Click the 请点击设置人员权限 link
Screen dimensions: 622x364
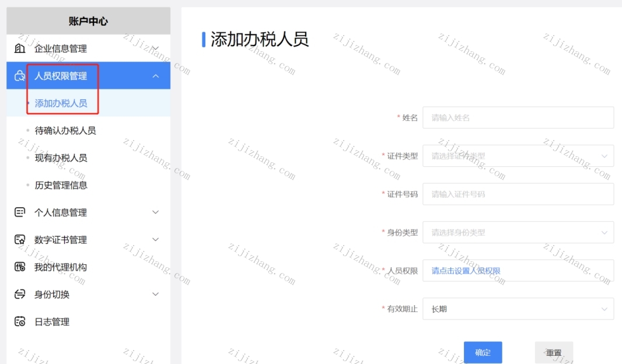point(466,271)
